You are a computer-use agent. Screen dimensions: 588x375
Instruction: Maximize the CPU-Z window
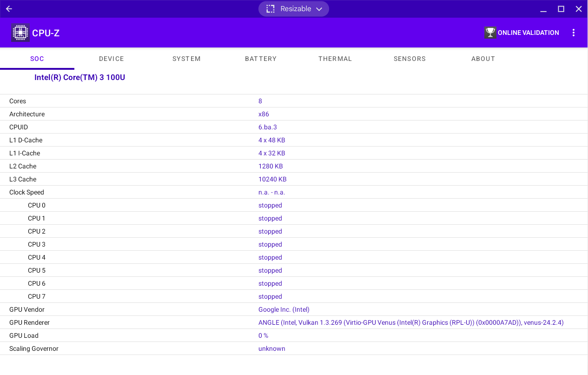tap(561, 9)
